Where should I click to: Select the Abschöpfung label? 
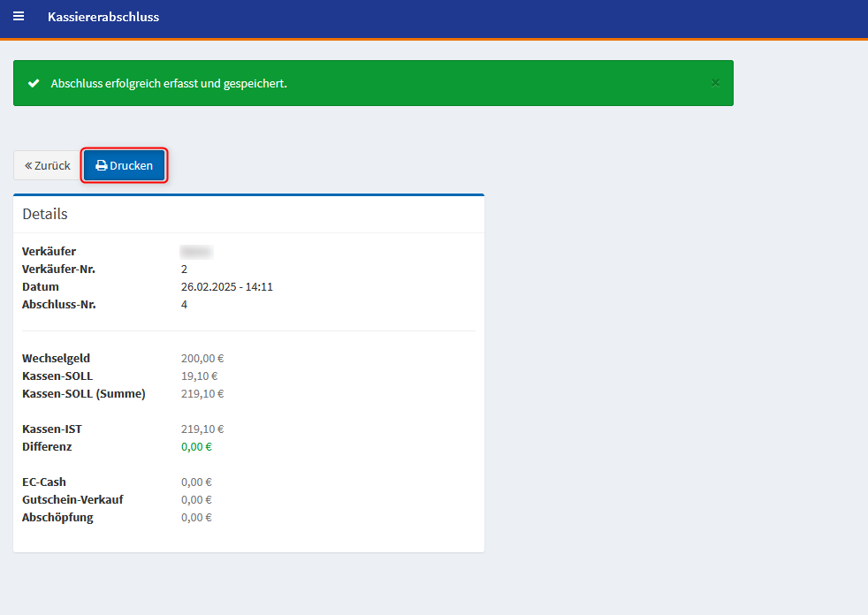[57, 517]
